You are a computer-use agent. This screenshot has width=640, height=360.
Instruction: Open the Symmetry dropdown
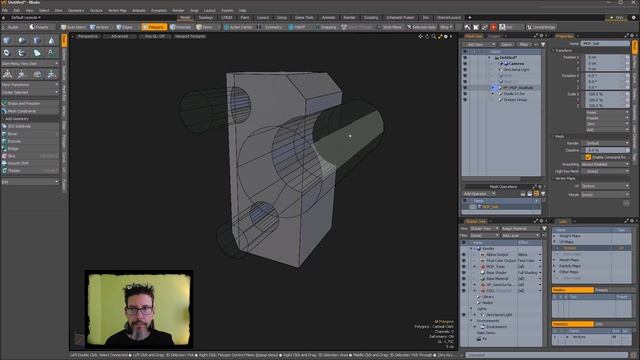point(270,27)
